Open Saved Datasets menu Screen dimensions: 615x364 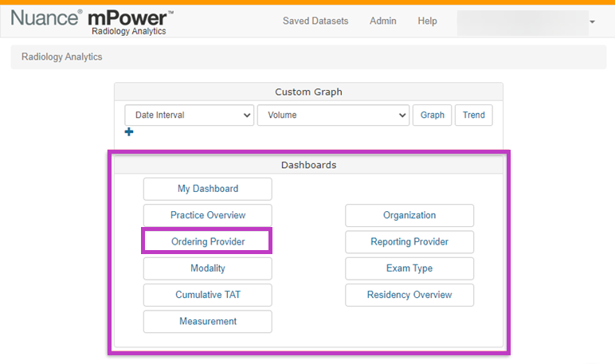(x=315, y=21)
